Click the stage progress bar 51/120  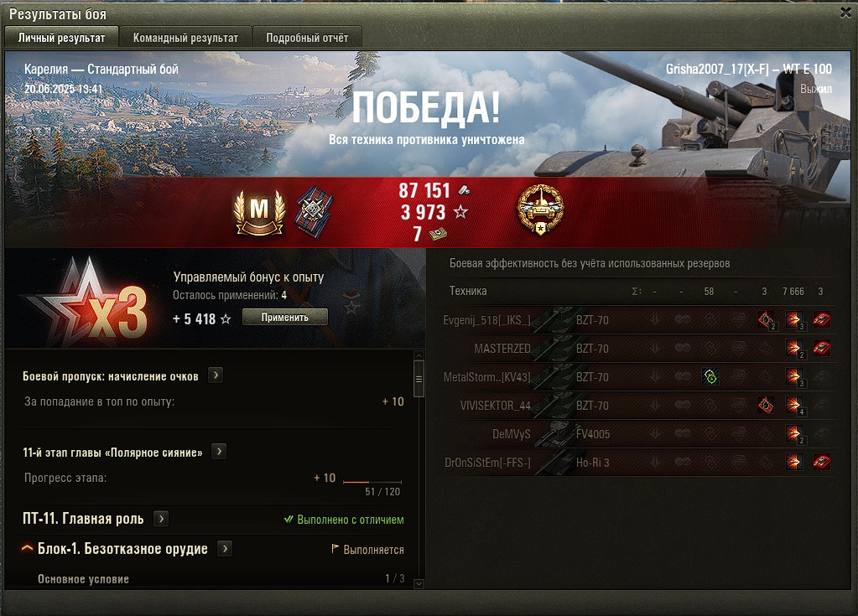click(372, 482)
